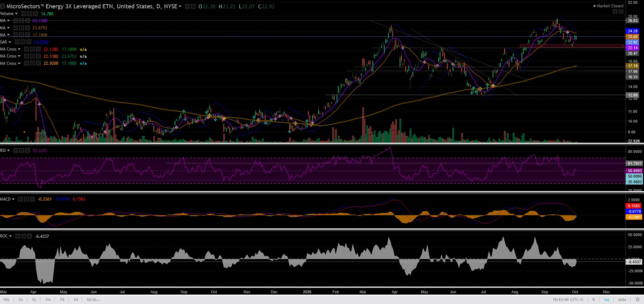Open settings gear next to main symbol title

(193, 6)
